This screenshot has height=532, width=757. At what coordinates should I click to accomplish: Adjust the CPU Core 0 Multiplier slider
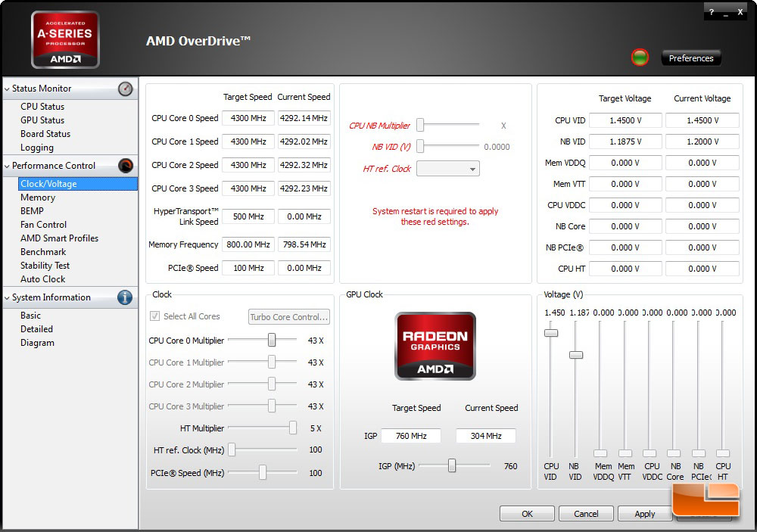click(x=272, y=340)
